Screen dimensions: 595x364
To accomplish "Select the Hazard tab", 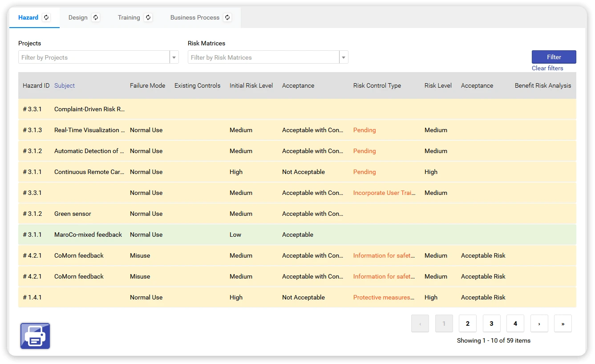I will point(28,17).
